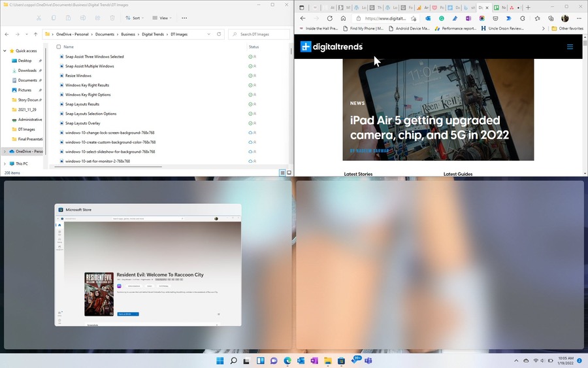
Task: Open the Find My Phone bookmark
Action: pyautogui.click(x=363, y=29)
